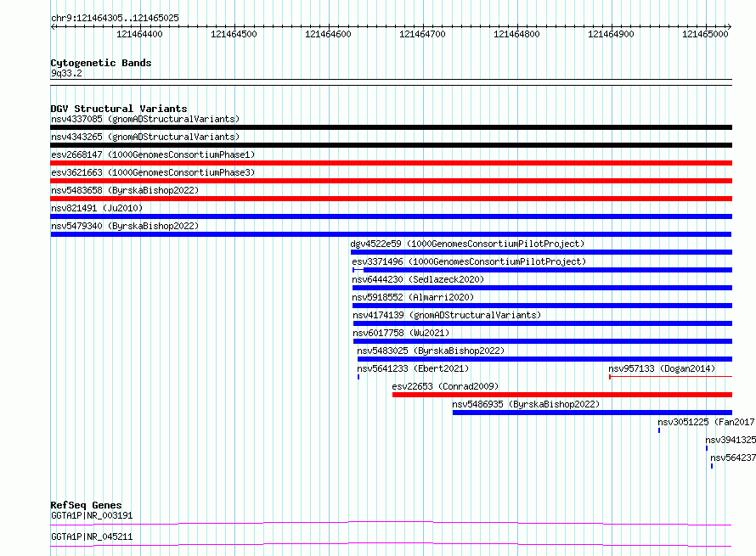Click ruler position 121464700
The width and height of the screenshot is (756, 556).
coord(422,34)
